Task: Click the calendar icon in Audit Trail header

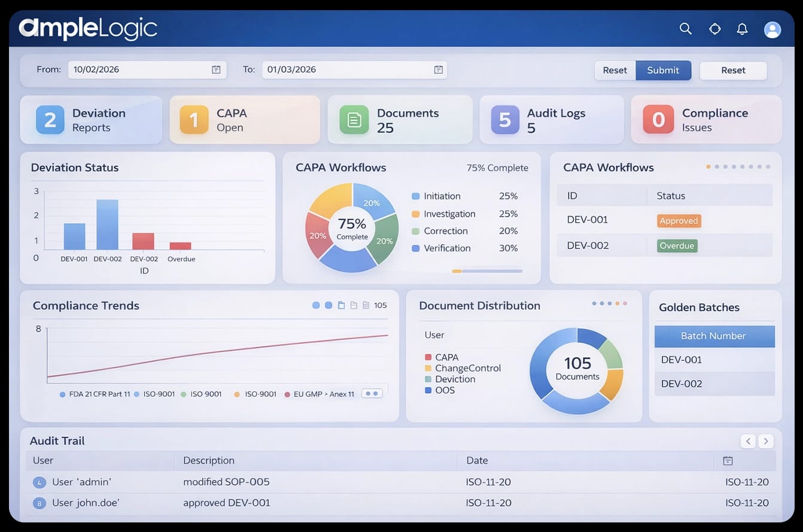Action: tap(728, 460)
